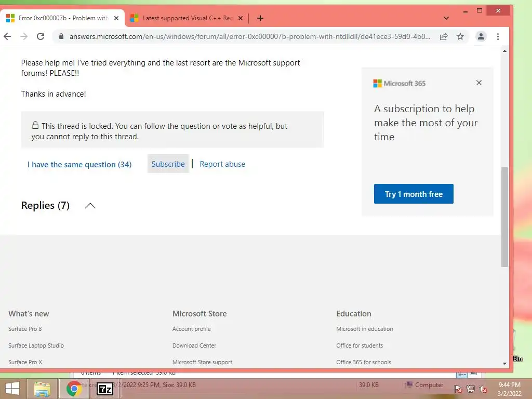Viewport: 532px width, 399px height.
Task: Open Office 365 for schools link
Action: point(363,362)
